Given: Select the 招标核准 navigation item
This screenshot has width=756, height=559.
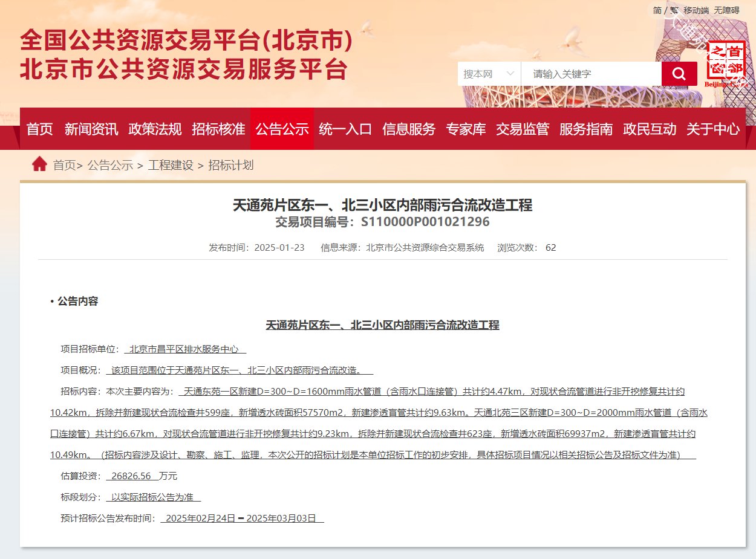Looking at the screenshot, I should (x=218, y=129).
